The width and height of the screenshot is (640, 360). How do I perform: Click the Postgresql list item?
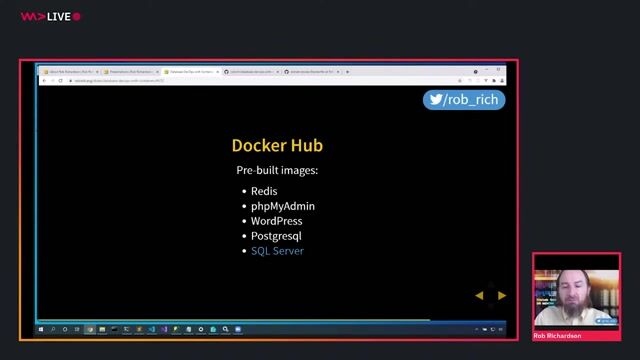(x=276, y=236)
